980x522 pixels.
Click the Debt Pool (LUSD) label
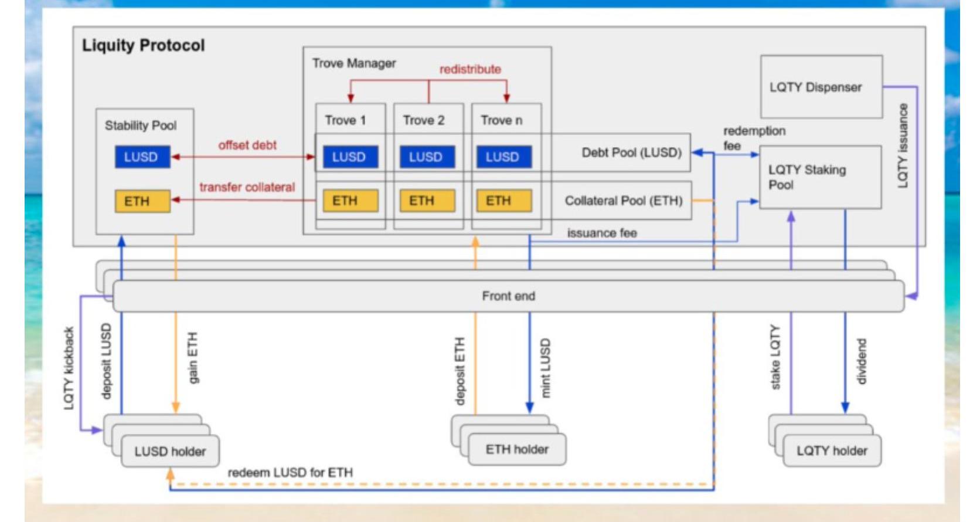(631, 152)
